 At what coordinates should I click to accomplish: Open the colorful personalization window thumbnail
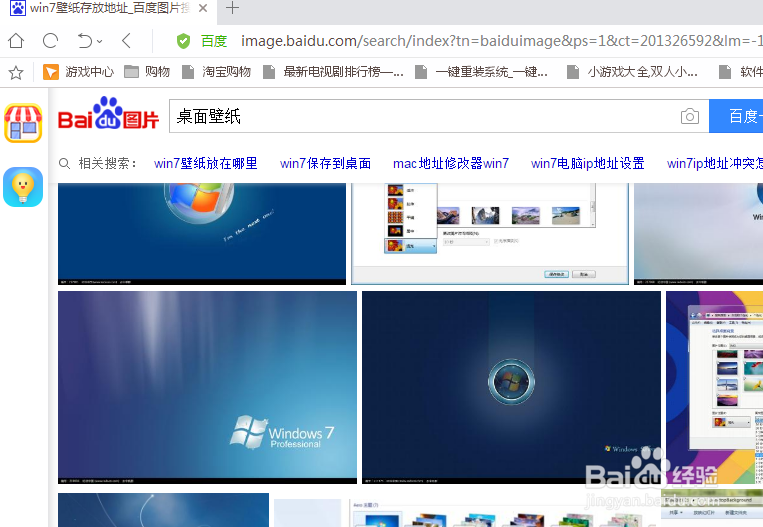click(714, 387)
